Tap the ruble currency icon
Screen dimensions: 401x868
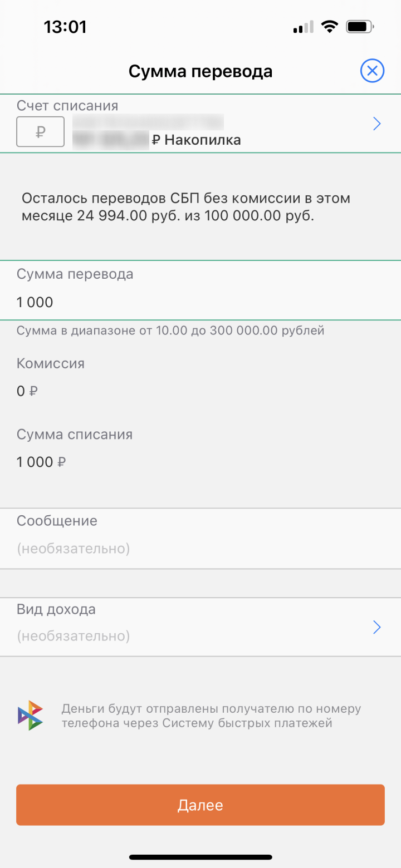40,132
